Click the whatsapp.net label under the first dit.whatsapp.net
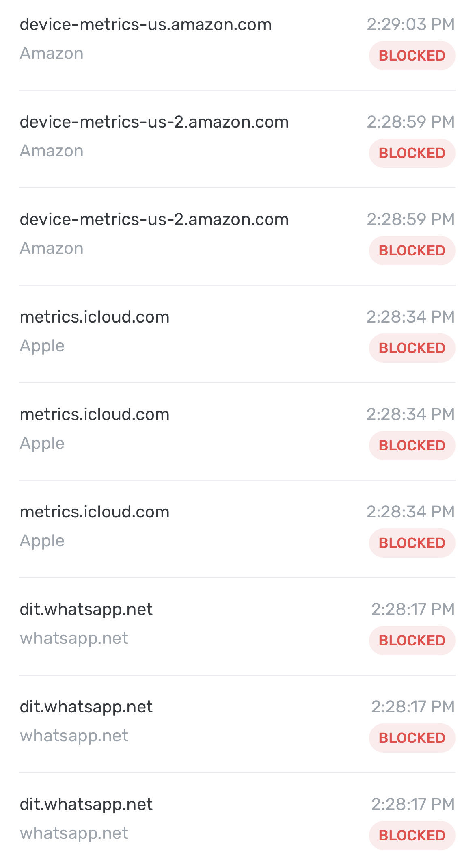 [x=74, y=638]
